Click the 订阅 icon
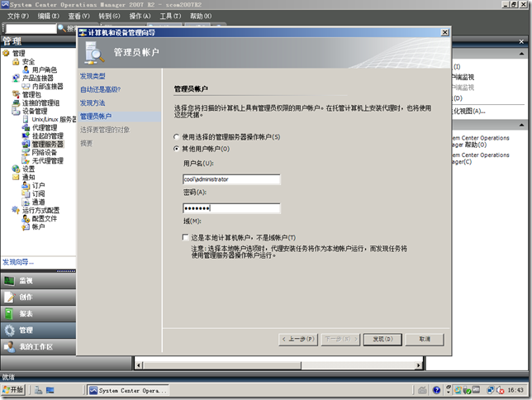The width and height of the screenshot is (532, 400). click(26, 193)
